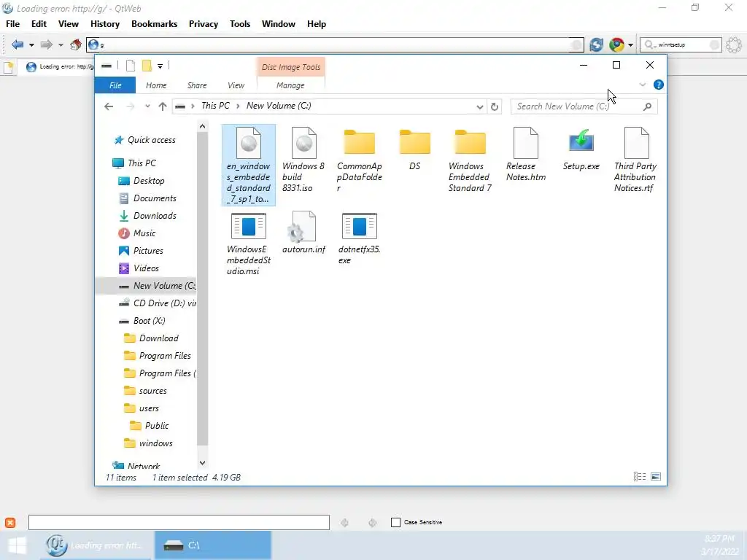Click the QtWeb URL address field
Viewport: 747px width, 560px height.
point(335,44)
